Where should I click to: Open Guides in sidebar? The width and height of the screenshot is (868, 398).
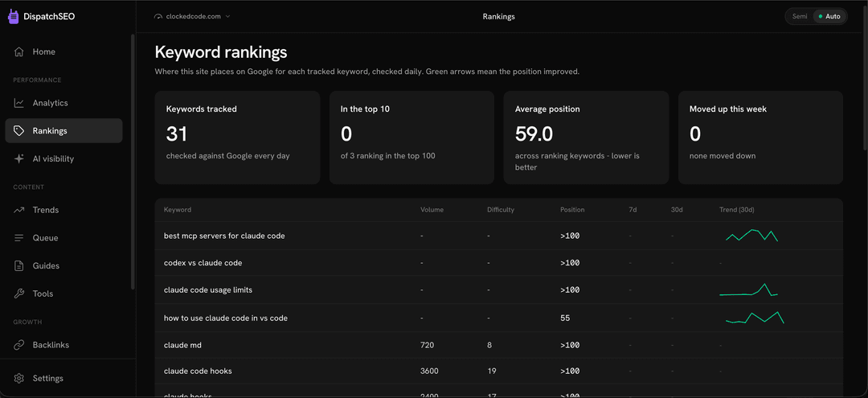click(x=46, y=265)
